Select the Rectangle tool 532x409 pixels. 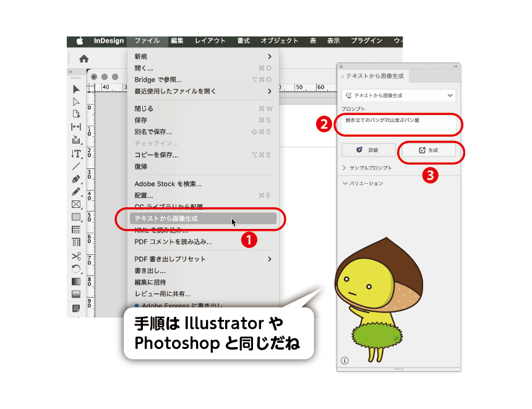(x=76, y=217)
